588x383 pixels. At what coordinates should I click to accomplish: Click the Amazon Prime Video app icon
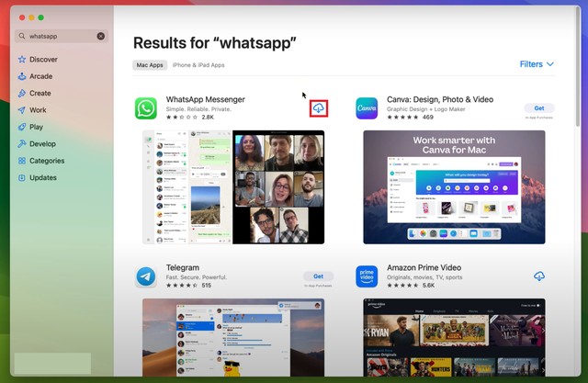pos(367,276)
